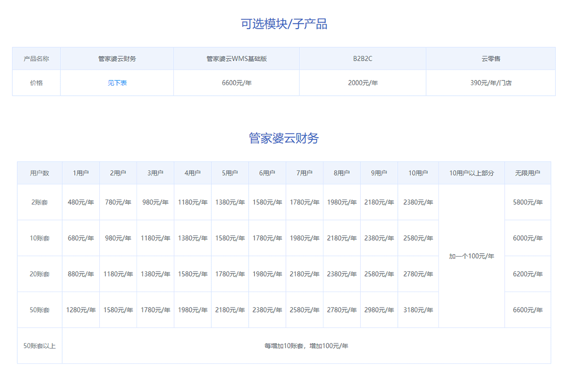Screen dimensions: 575x392
Task: Click the 5800元/年 unlimited-user price
Action: [x=528, y=202]
